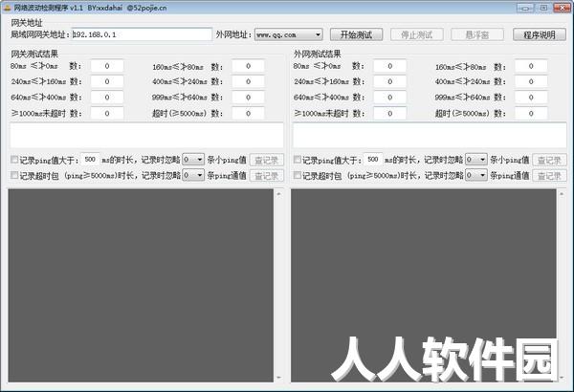The width and height of the screenshot is (574, 392).
Task: Click gateway ≥1000ms not-timeout count field
Action: pos(107,113)
